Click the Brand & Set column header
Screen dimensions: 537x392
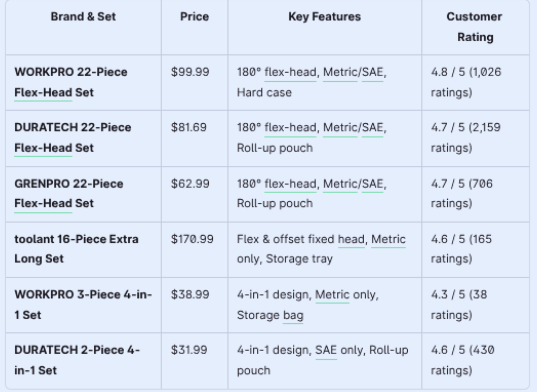click(83, 17)
